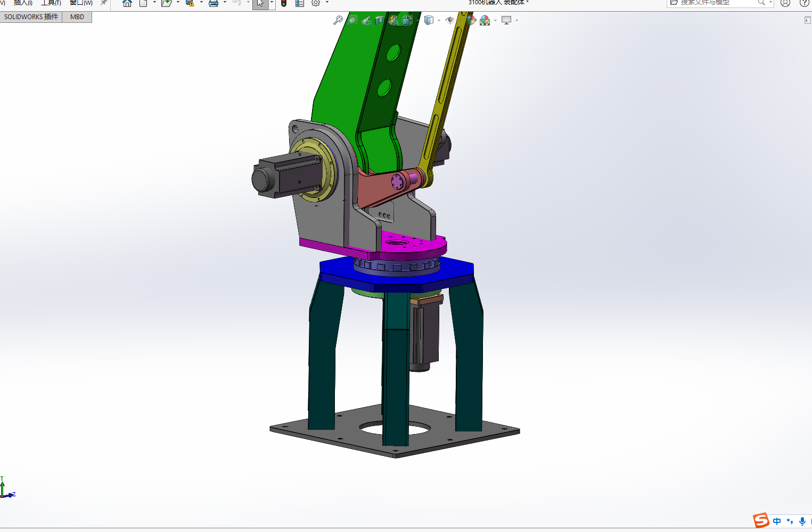Click the input method microphone icon

(x=802, y=521)
